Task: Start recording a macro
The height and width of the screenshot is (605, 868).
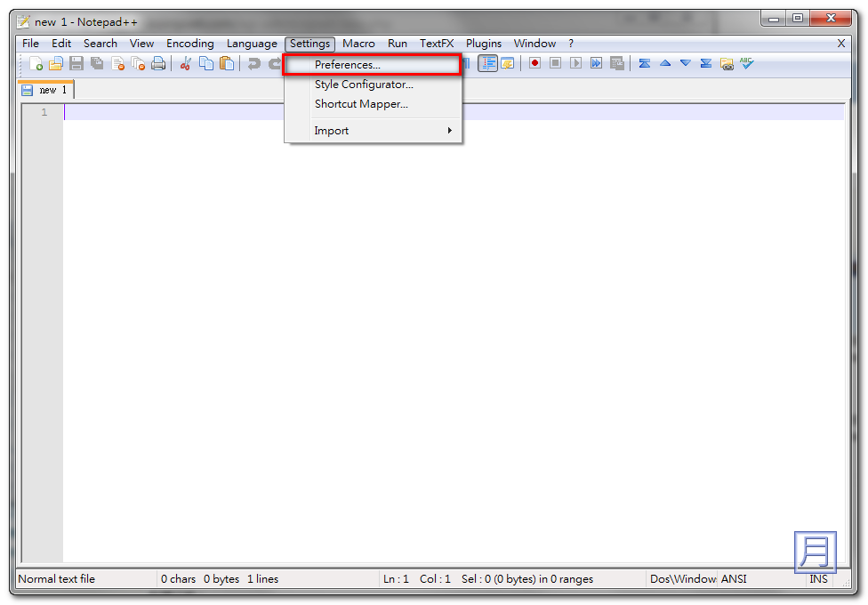Action: tap(534, 63)
